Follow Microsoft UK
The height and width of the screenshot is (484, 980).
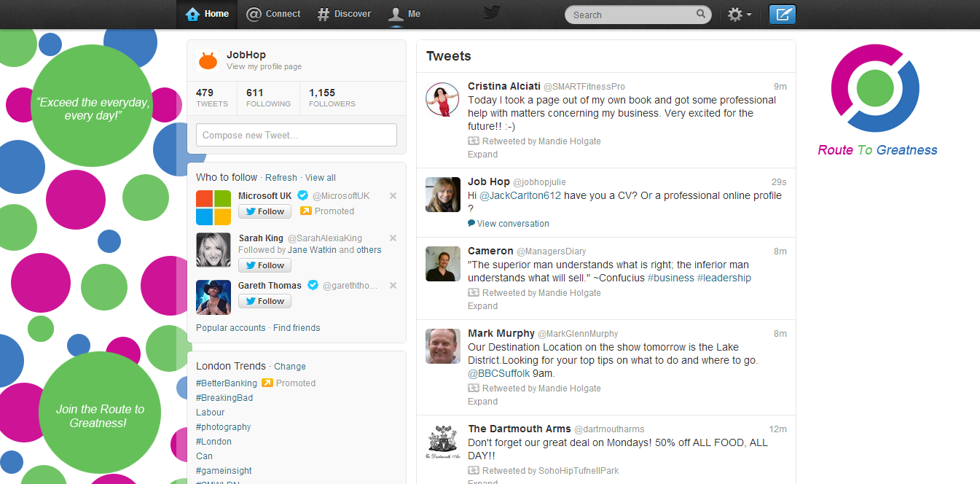click(264, 211)
